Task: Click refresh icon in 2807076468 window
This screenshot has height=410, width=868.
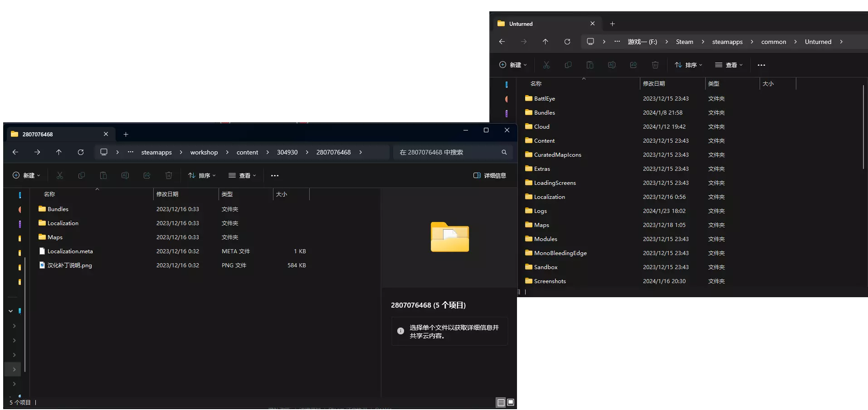Action: 81,152
